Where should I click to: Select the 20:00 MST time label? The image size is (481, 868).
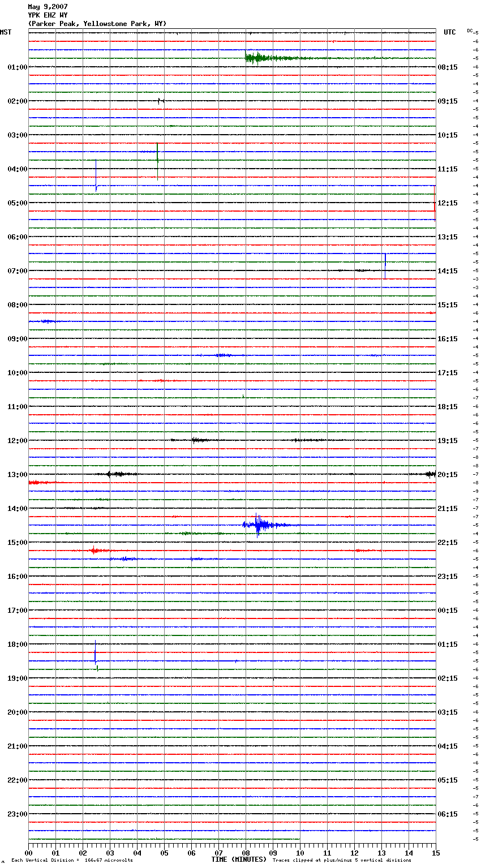click(18, 712)
